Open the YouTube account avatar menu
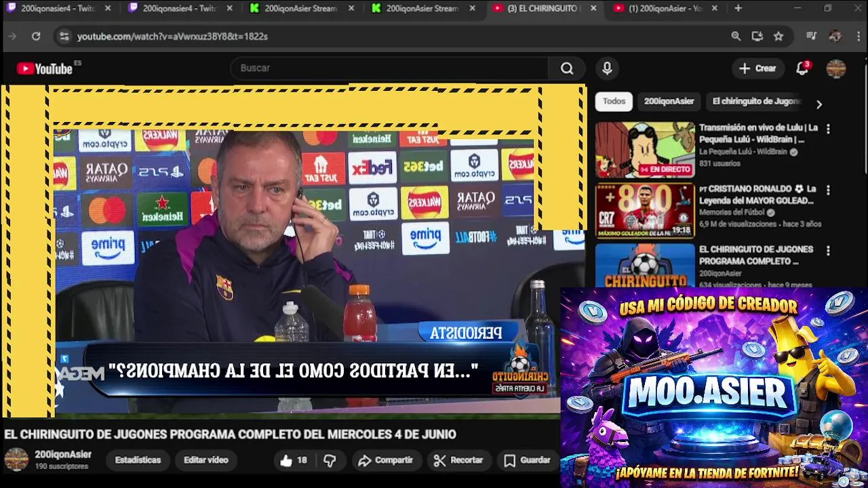This screenshot has height=488, width=868. [x=836, y=68]
